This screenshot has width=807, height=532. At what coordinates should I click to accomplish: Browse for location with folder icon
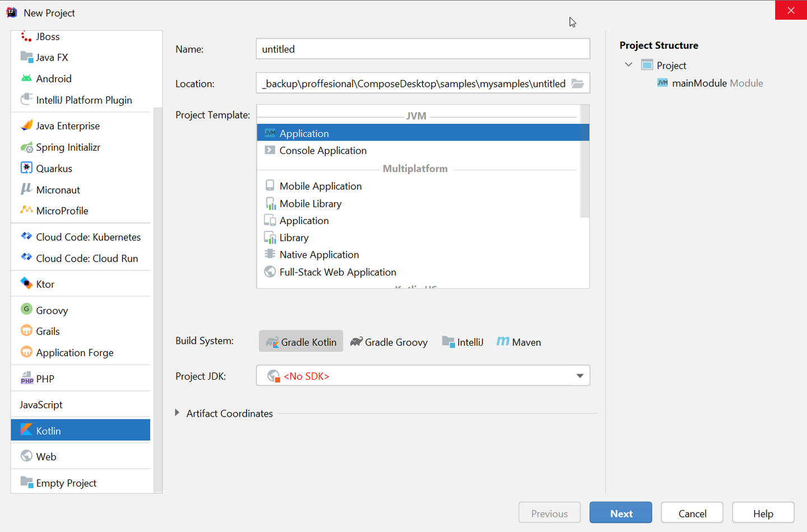[x=578, y=83]
